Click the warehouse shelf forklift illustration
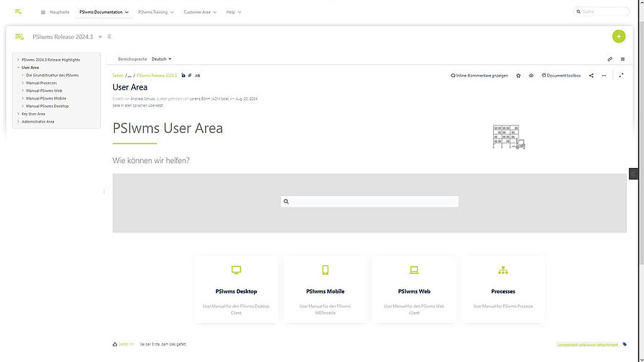644x362 pixels. click(509, 137)
